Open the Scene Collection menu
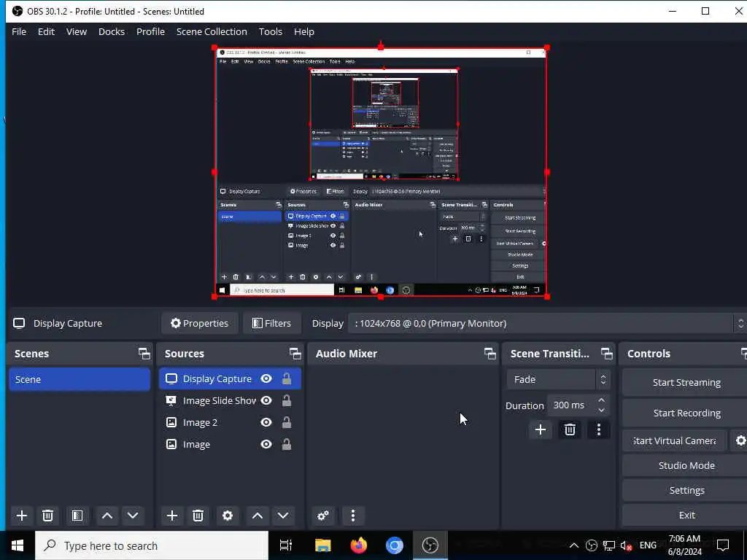This screenshot has height=560, width=747. coord(212,31)
